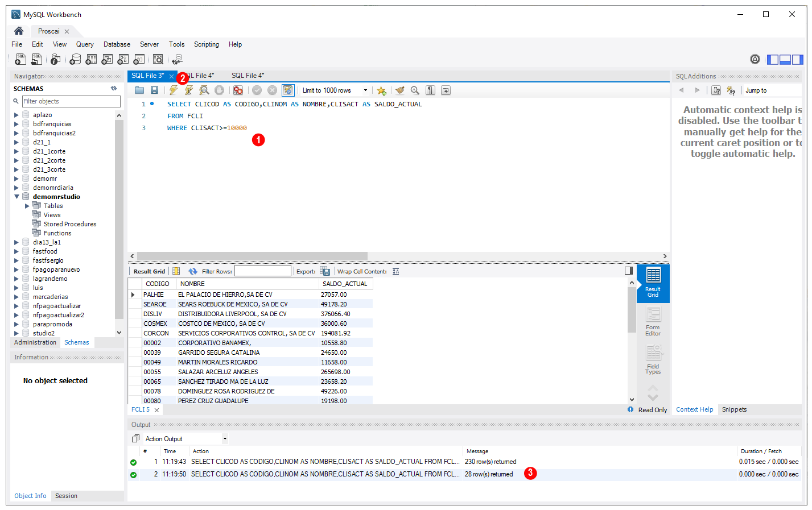Open the Query menu
This screenshot has width=812, height=510.
(85, 44)
